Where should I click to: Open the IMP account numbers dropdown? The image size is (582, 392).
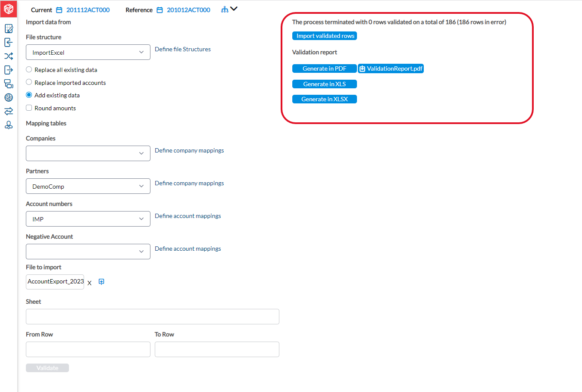click(88, 219)
